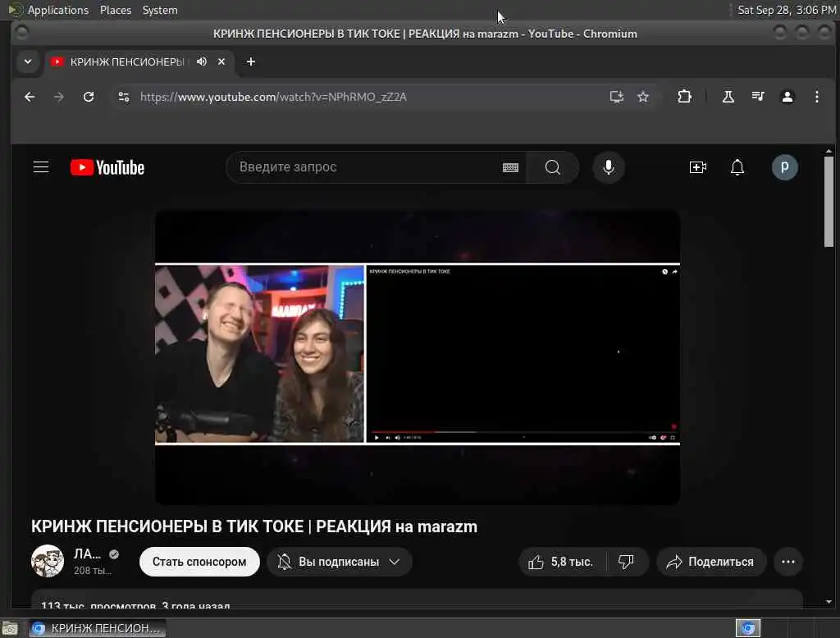Screen dimensions: 840x638
Task: Open a new browser tab
Action: click(251, 62)
